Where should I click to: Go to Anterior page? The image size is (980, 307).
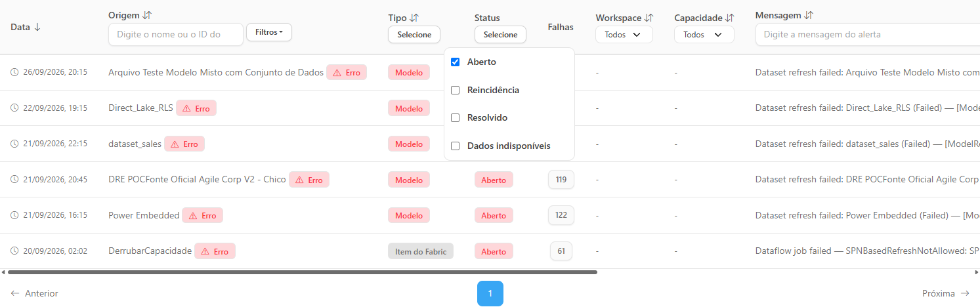[x=35, y=293]
